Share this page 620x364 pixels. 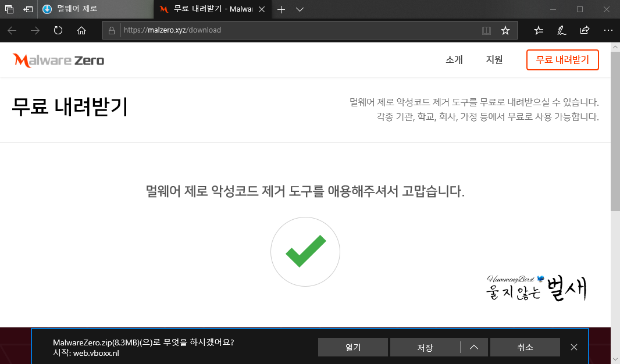point(585,30)
